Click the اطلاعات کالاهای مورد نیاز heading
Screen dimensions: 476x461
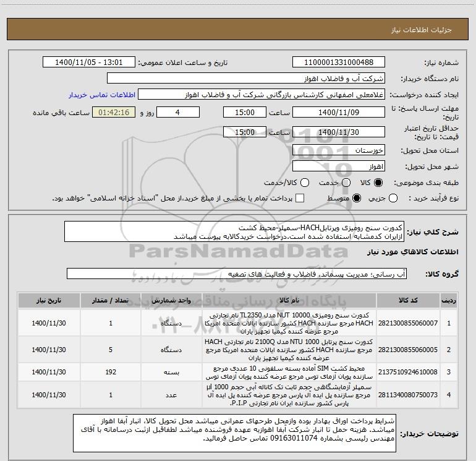412,252
